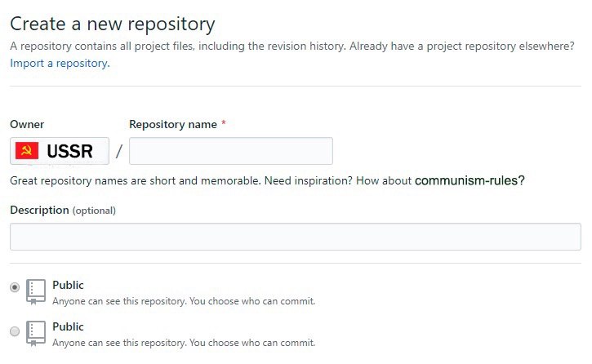Click the USSR owner name text
This screenshot has width=592, height=364.
pos(70,151)
